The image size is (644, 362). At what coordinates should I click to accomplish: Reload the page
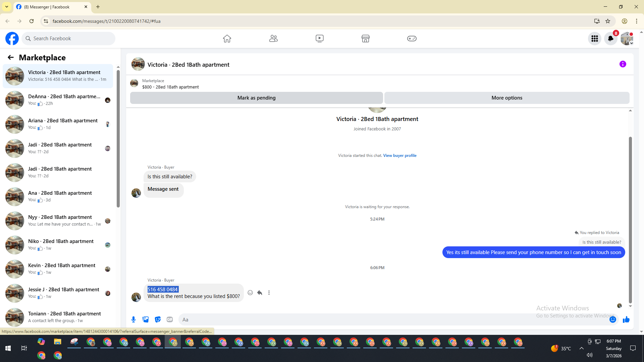pyautogui.click(x=32, y=21)
